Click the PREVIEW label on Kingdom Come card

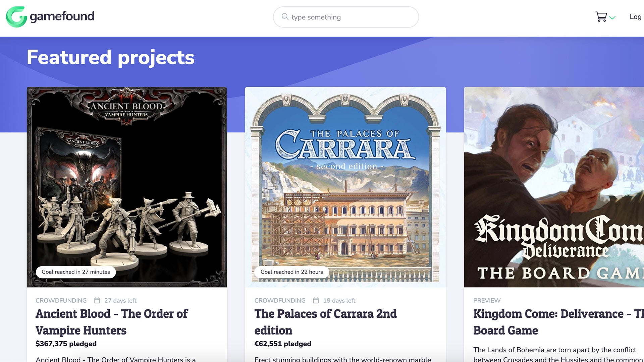[487, 301]
